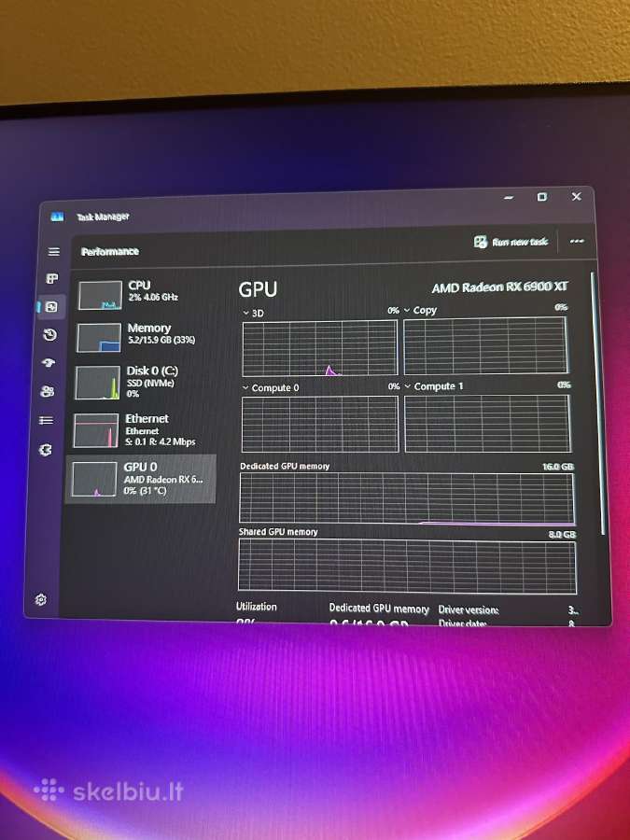This screenshot has width=630, height=840.
Task: Click the Driver version label
Action: click(469, 609)
